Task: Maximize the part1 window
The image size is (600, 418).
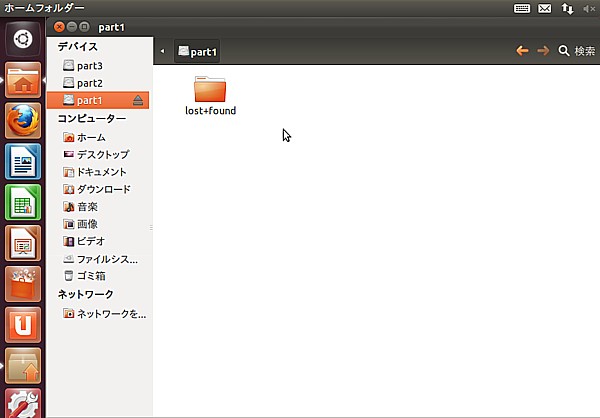Action: coord(84,27)
